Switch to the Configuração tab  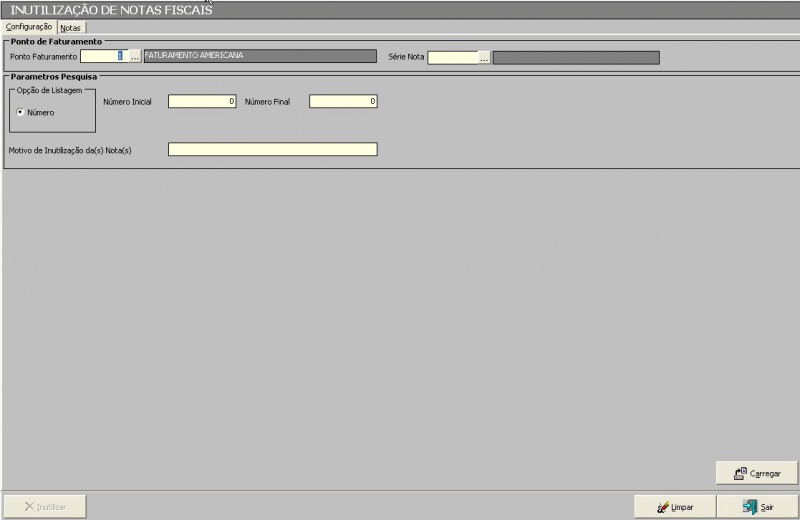pos(29,27)
